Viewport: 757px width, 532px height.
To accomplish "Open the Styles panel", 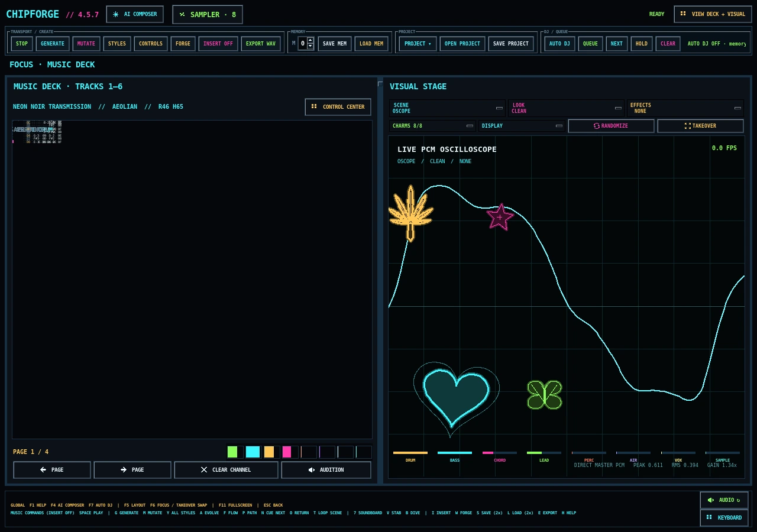I will pos(117,44).
